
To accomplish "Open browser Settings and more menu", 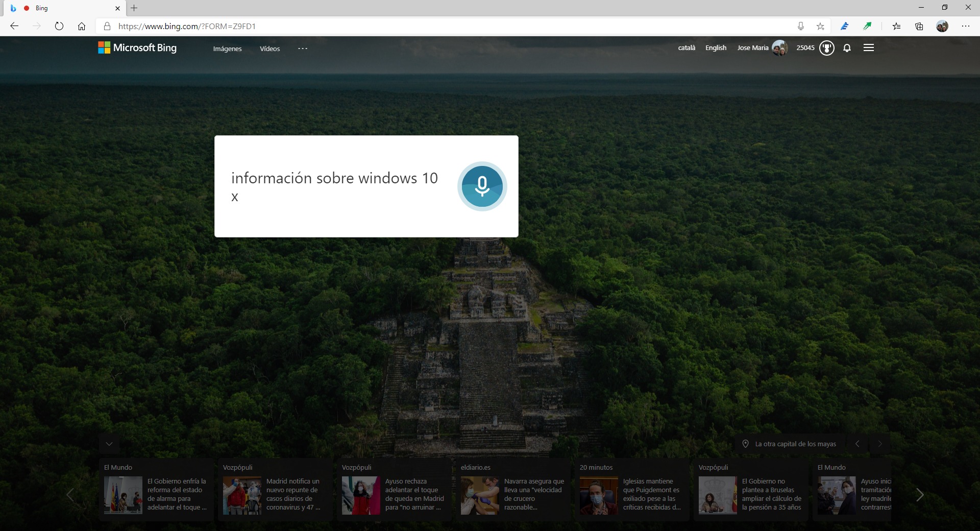I will [x=965, y=26].
